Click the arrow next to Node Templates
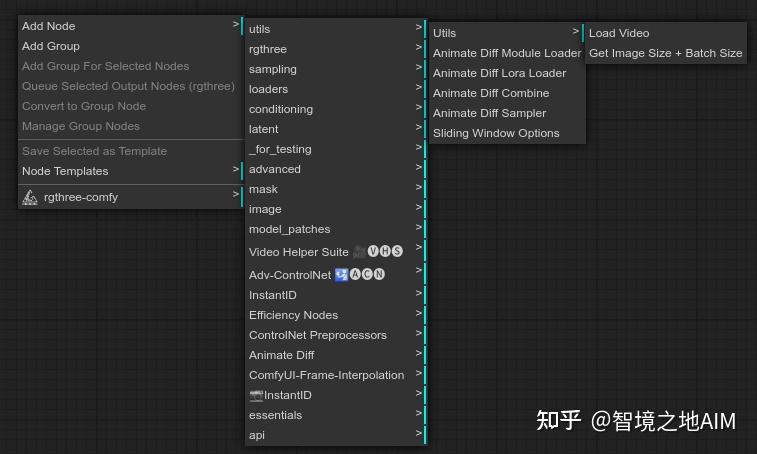 click(x=236, y=169)
